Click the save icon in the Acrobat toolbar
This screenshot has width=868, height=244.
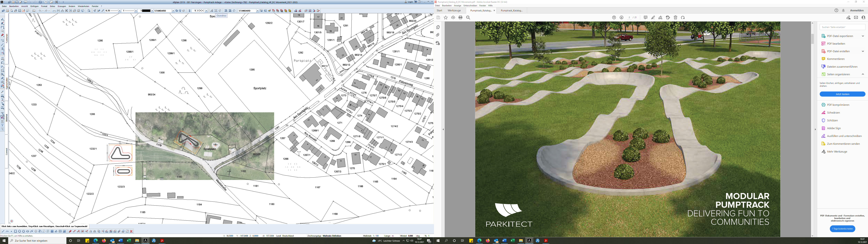tap(438, 17)
